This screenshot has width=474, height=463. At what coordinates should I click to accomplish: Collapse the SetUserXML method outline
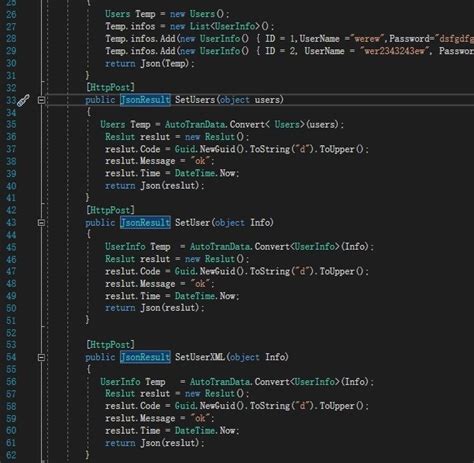pyautogui.click(x=41, y=357)
